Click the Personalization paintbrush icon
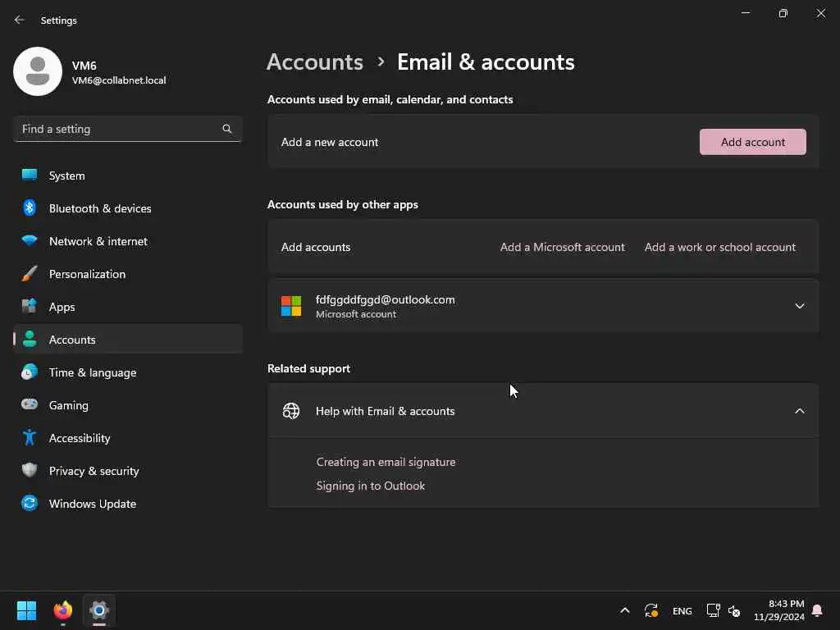840x630 pixels. click(30, 274)
